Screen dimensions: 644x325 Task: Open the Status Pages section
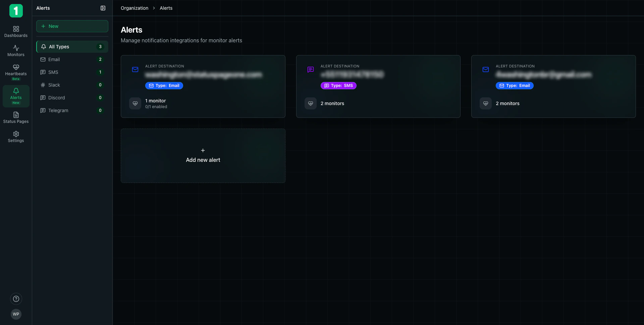(16, 117)
